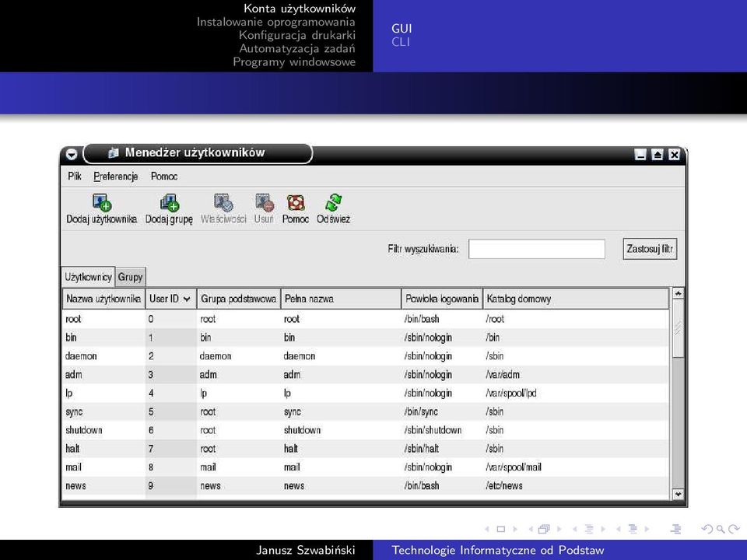The image size is (747, 560).
Task: Click the /bin/sync login shell cell
Action: [x=421, y=412]
